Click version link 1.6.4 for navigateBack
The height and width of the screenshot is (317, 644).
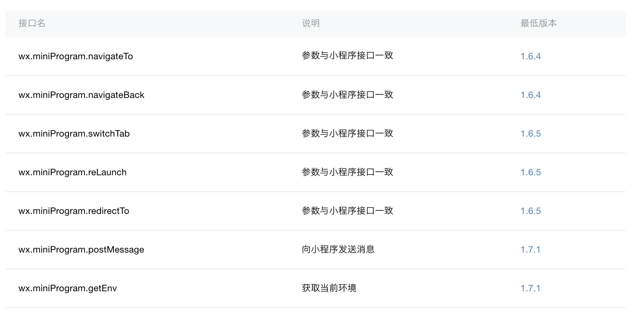tap(530, 95)
